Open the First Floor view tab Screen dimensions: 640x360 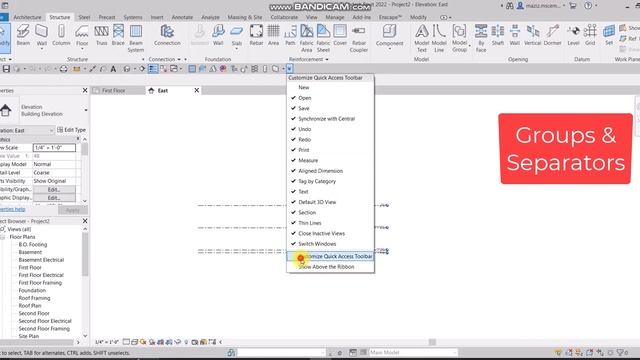(x=113, y=91)
